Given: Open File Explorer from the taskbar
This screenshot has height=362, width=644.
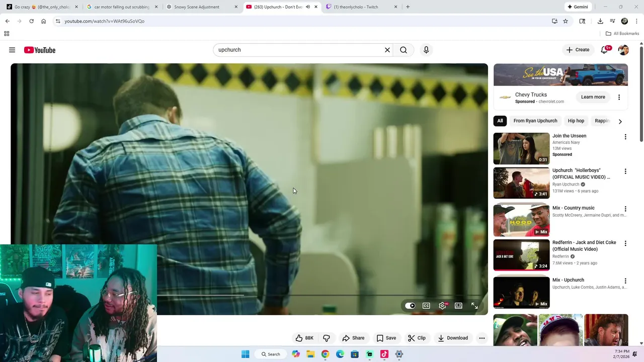Looking at the screenshot, I should 310,354.
